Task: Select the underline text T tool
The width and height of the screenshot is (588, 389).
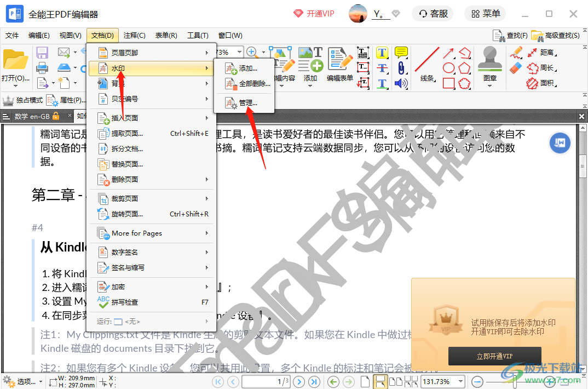Action: (x=382, y=83)
